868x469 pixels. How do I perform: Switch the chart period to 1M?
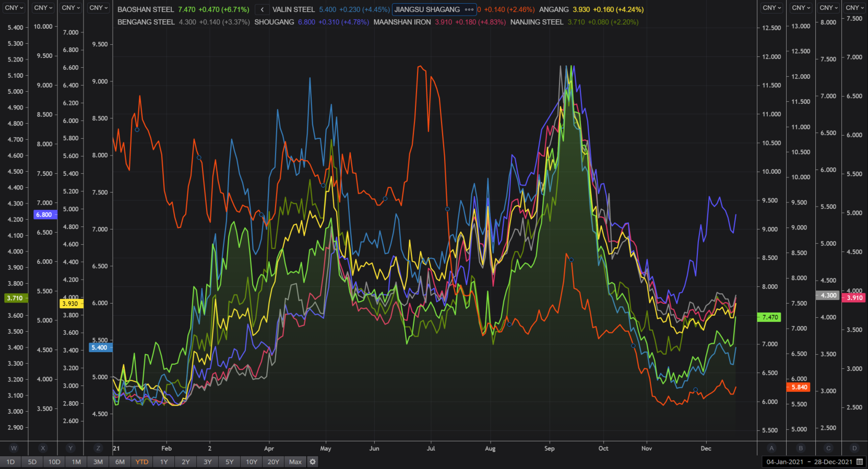pos(76,462)
